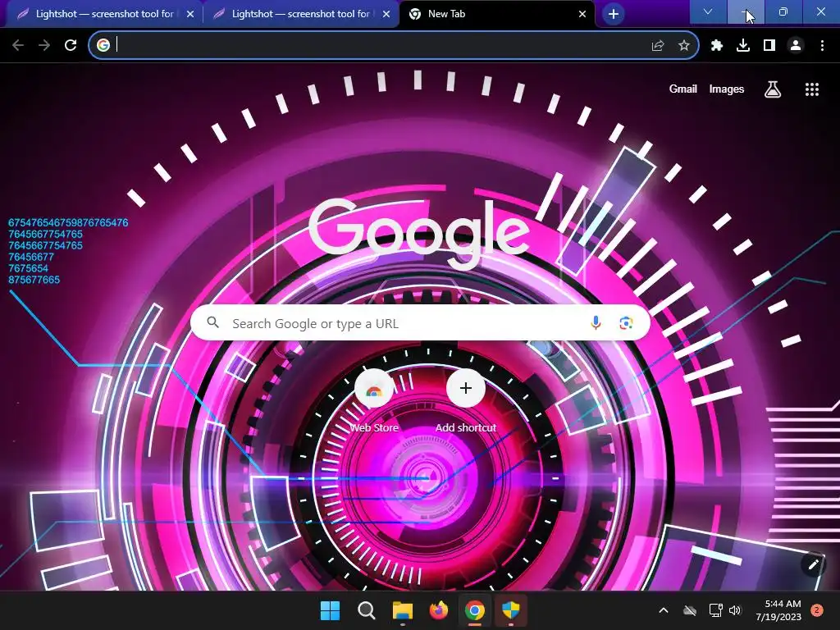Open Search Labs flask icon

tap(773, 89)
